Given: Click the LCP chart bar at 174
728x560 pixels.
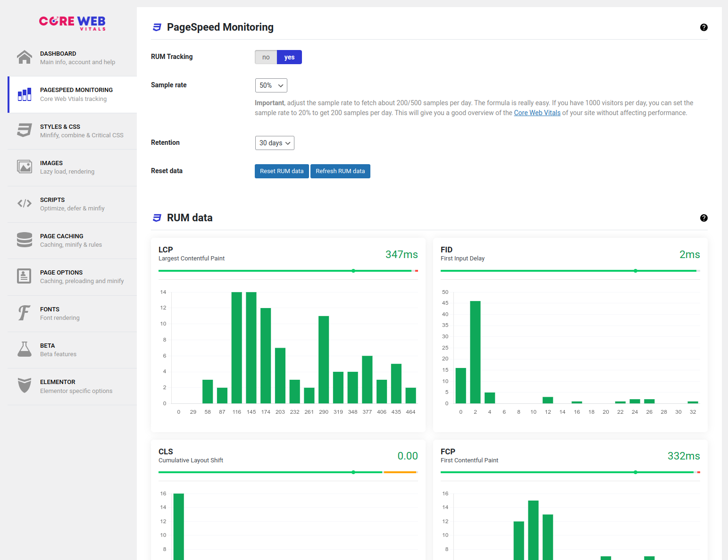Looking at the screenshot, I should coord(266,356).
